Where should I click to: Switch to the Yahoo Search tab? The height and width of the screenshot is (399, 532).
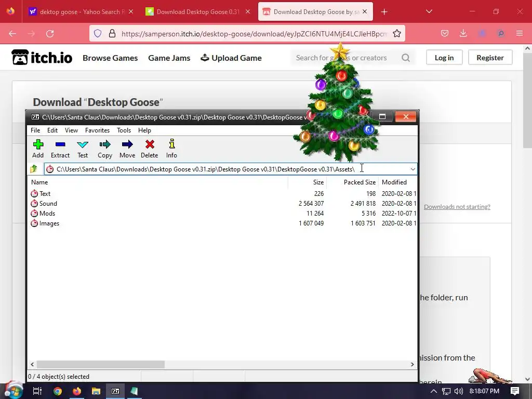point(82,12)
